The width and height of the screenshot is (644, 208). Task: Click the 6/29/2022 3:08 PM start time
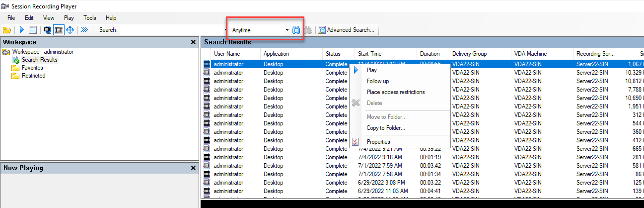pyautogui.click(x=380, y=183)
